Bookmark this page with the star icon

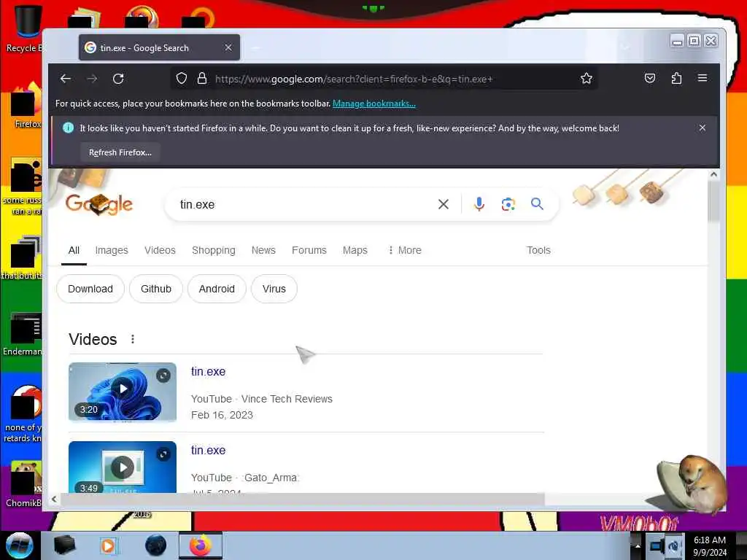[587, 78]
